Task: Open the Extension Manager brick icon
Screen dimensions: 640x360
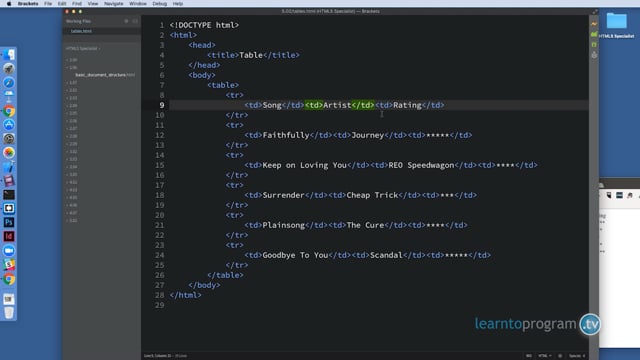Action: point(594,35)
